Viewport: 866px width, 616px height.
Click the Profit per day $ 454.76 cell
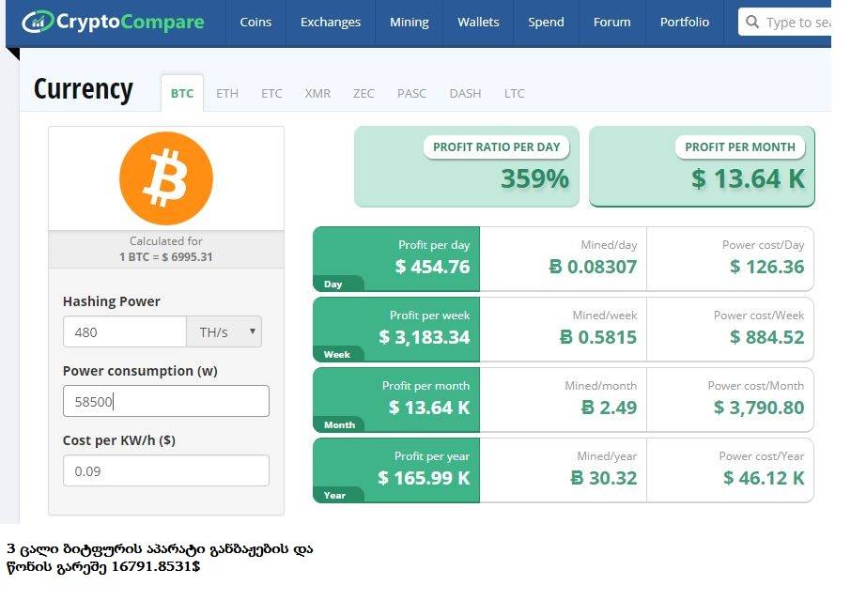396,259
